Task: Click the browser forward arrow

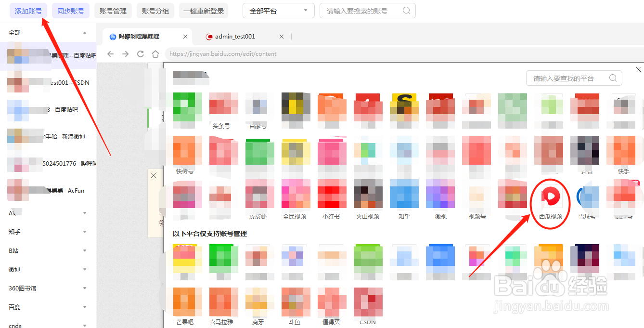Action: 126,54
